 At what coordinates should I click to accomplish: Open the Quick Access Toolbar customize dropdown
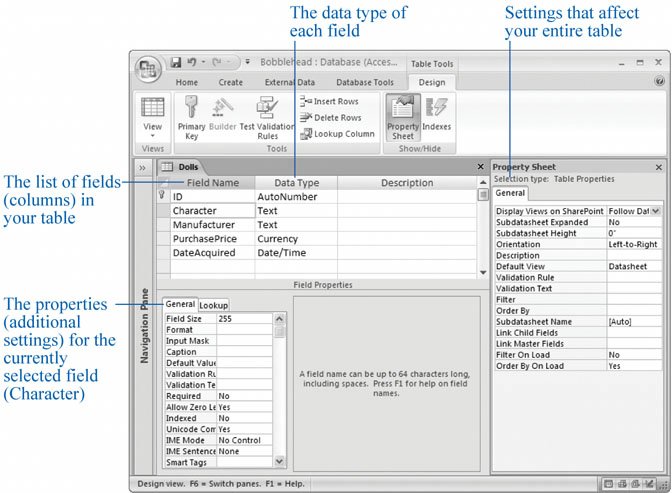pyautogui.click(x=247, y=62)
